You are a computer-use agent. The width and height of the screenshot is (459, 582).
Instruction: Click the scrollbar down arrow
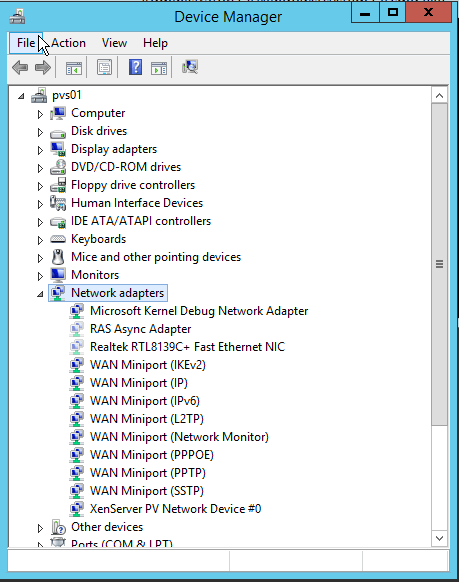[439, 538]
